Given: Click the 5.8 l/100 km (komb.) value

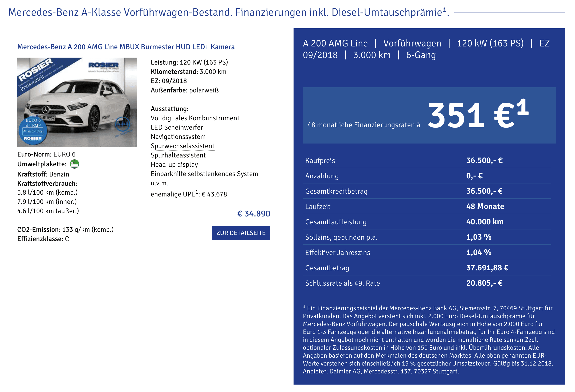Looking at the screenshot, I should [47, 192].
